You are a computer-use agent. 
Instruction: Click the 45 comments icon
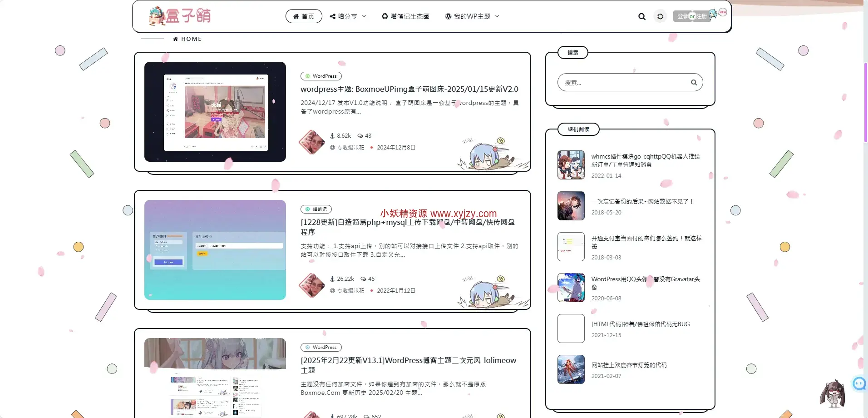tap(364, 279)
